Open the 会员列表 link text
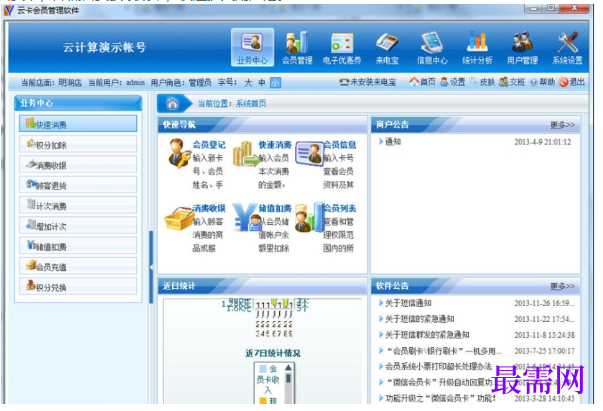The image size is (603, 411). click(340, 208)
